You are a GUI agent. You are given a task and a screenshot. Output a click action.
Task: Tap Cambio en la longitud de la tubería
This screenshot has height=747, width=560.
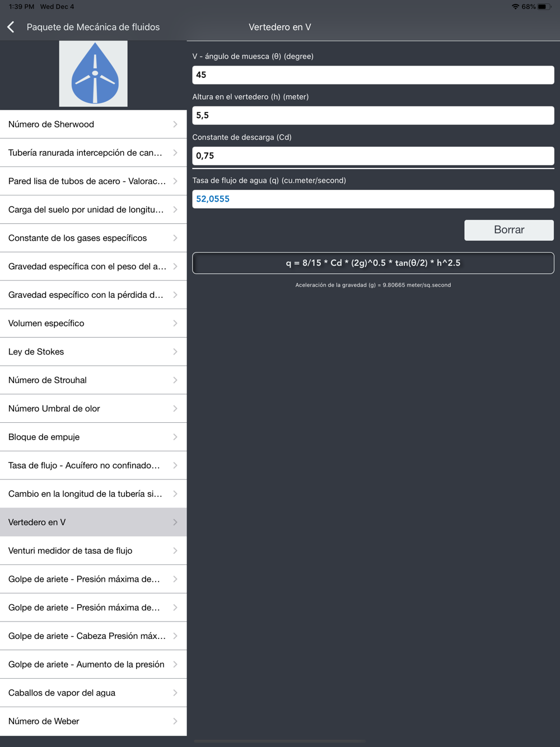pos(85,494)
